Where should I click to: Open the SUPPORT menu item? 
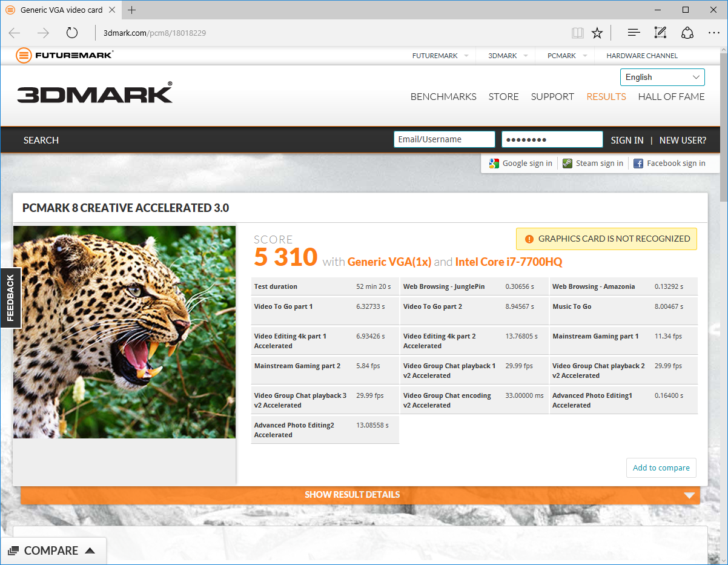552,97
